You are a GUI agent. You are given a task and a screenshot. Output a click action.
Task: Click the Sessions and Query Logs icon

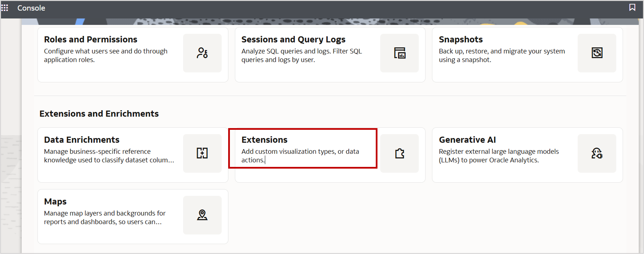399,53
